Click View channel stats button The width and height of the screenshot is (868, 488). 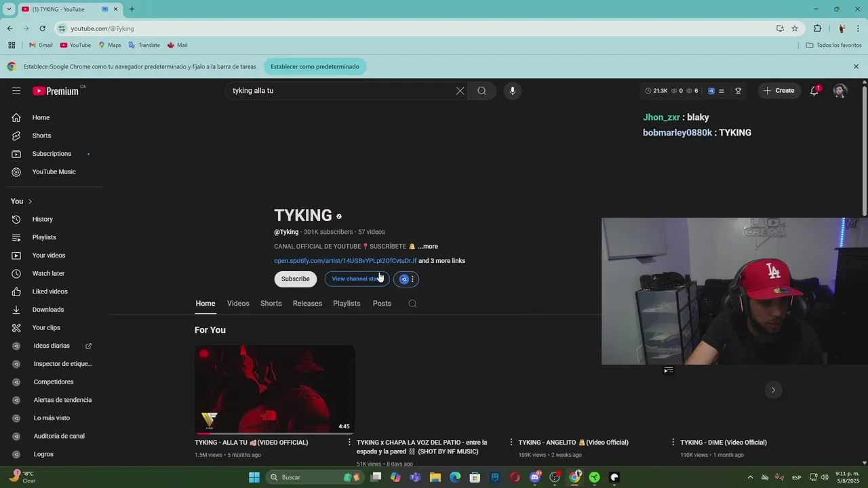(357, 279)
